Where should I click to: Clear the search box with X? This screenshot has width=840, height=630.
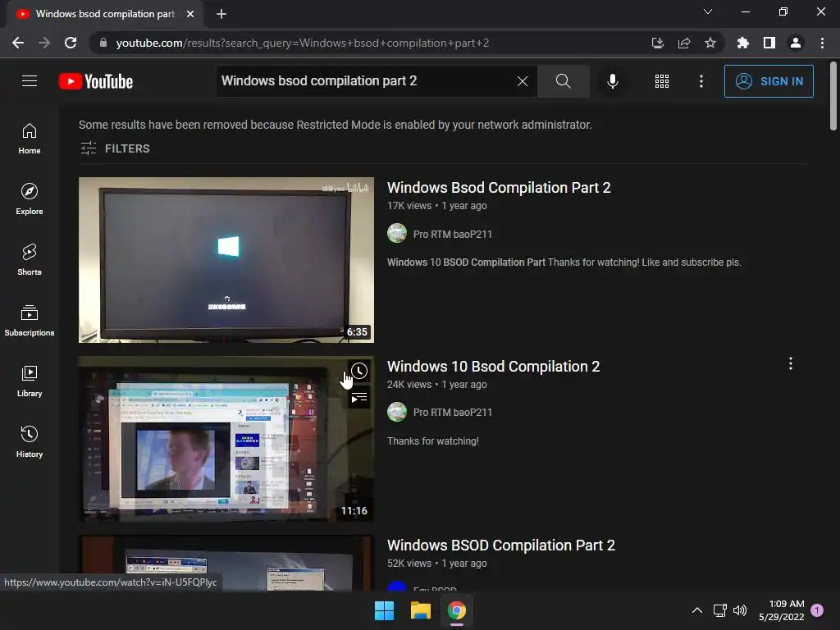[523, 81]
